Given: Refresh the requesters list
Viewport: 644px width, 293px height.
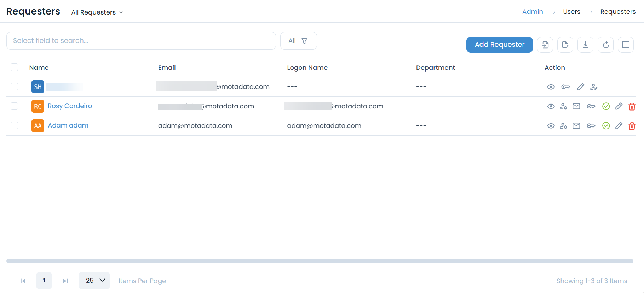Looking at the screenshot, I should coord(605,45).
